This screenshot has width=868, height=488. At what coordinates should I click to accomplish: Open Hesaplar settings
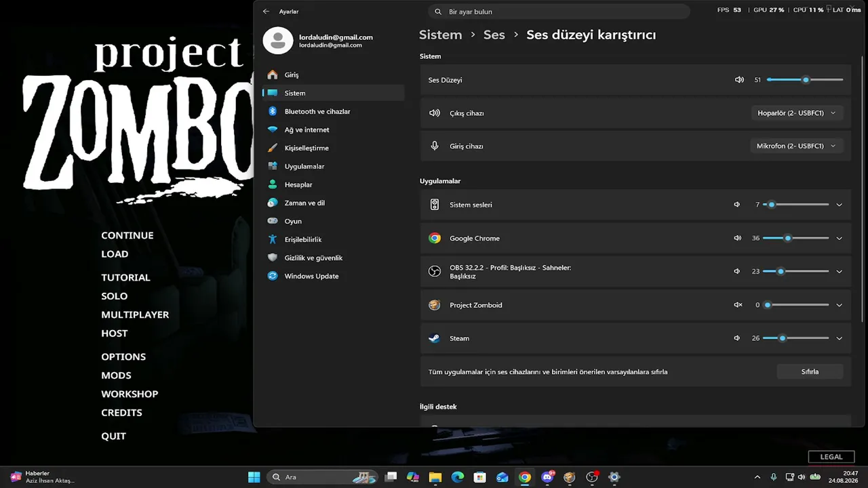(333, 184)
